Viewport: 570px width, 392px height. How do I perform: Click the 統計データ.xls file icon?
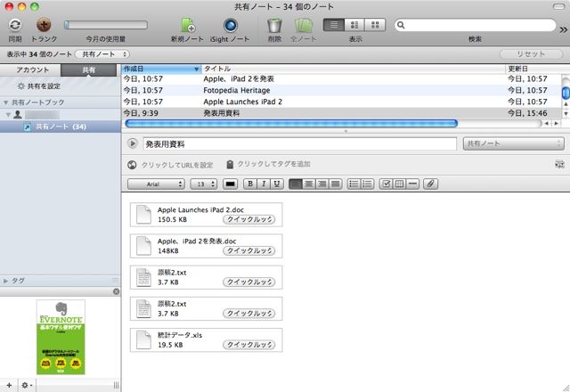click(143, 339)
